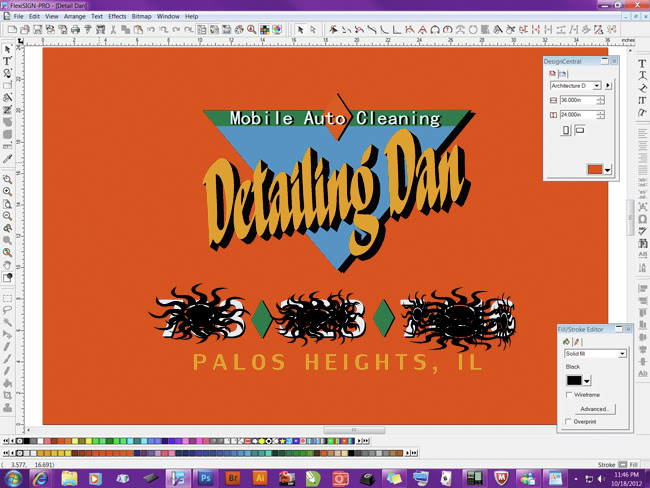Select the Eyedropper tool in the left toolbox
Viewport: 650px width, 488px height.
(x=7, y=159)
